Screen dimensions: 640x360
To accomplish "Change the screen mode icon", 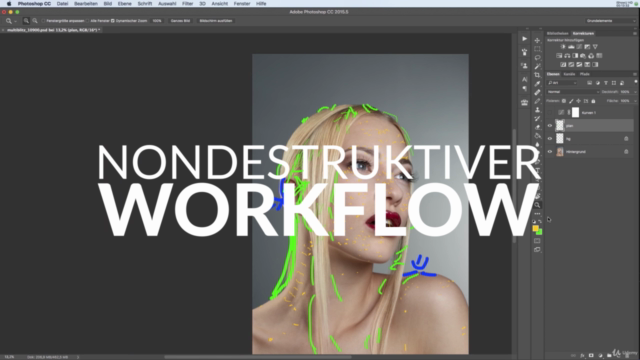I will pos(537,249).
